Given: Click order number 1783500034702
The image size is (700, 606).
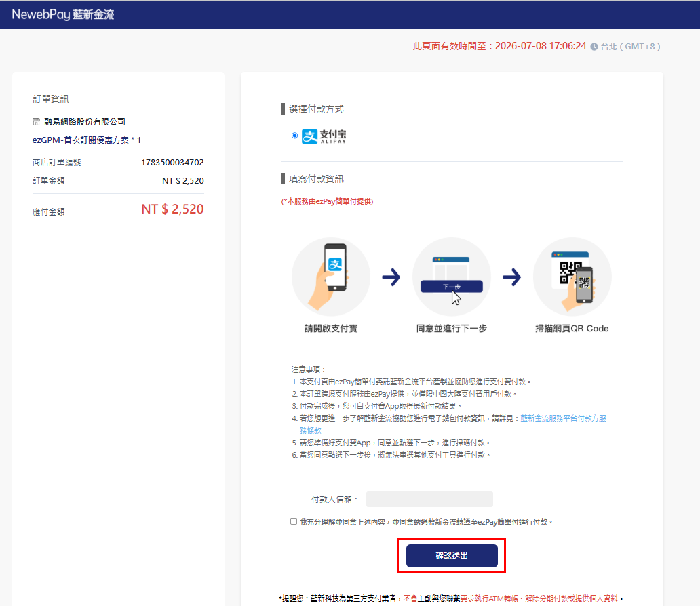Looking at the screenshot, I should (x=172, y=163).
